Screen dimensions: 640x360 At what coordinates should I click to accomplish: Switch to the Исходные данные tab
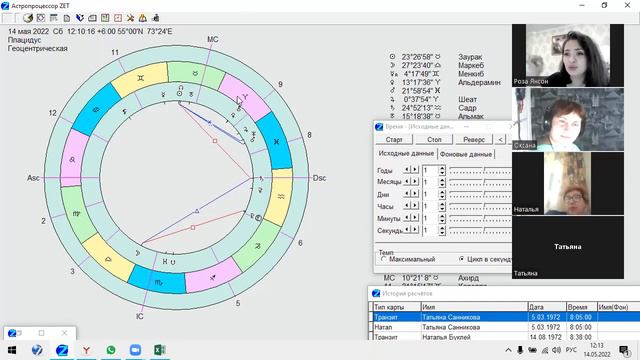tap(406, 153)
